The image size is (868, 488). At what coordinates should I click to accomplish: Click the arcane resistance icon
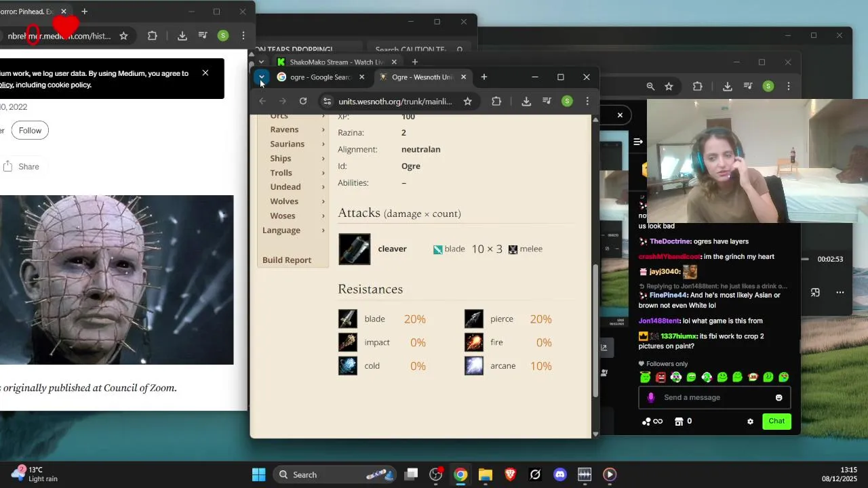474,366
